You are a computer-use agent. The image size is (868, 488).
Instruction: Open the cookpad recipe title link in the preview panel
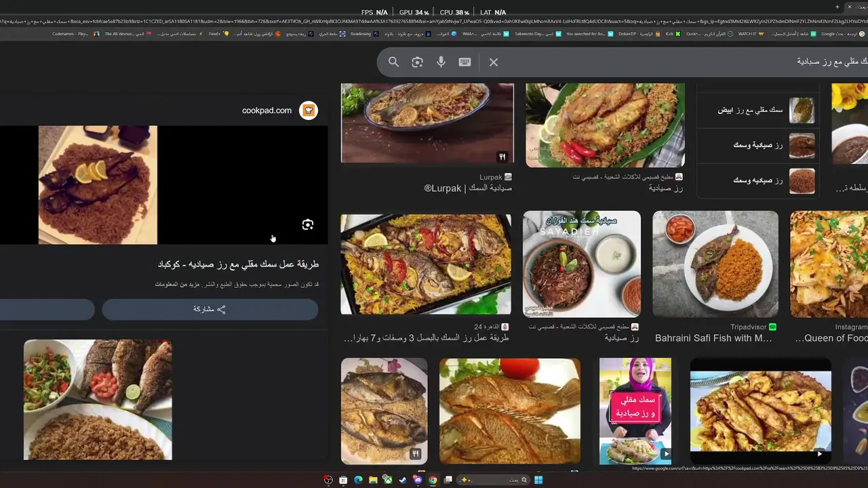[x=238, y=264]
